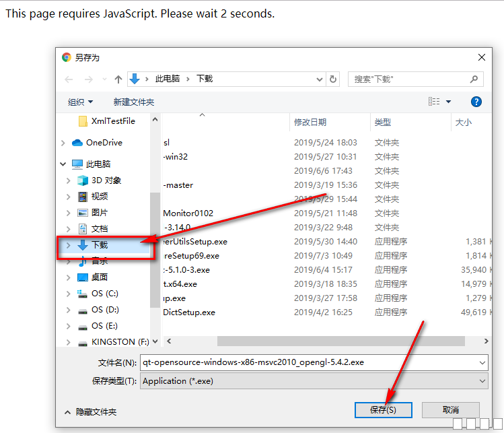
Task: Click the blue help question mark icon
Action: tap(476, 102)
